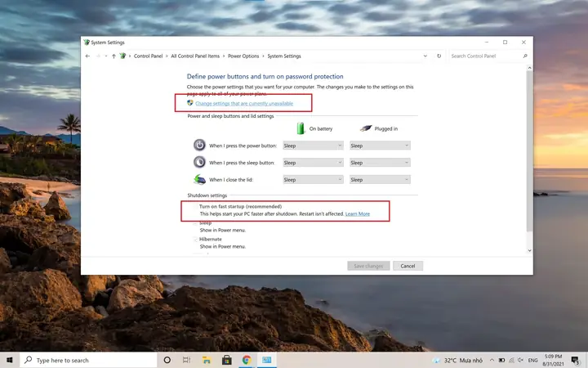This screenshot has width=588, height=368.
Task: Launch File Explorer from taskbar
Action: 207,360
